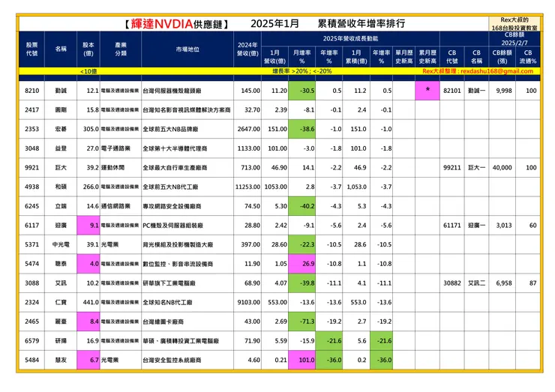Select 2024 revenue value '9103.00'
Viewport: 555px width, 392px height.
pyautogui.click(x=247, y=302)
